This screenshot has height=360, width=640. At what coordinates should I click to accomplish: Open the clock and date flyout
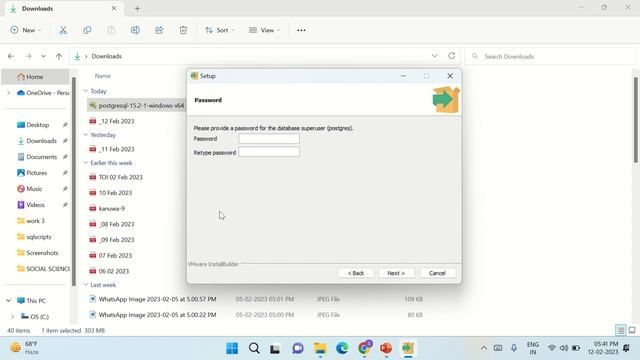[603, 348]
